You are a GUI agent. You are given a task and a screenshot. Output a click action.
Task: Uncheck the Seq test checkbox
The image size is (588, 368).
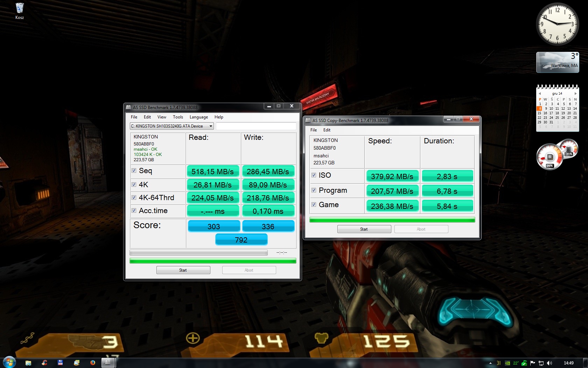point(134,171)
